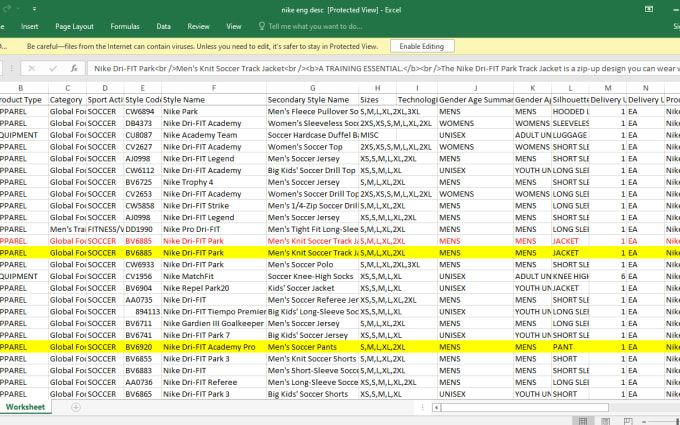Select the 'Gender Age Summar' header cell

[x=476, y=100]
